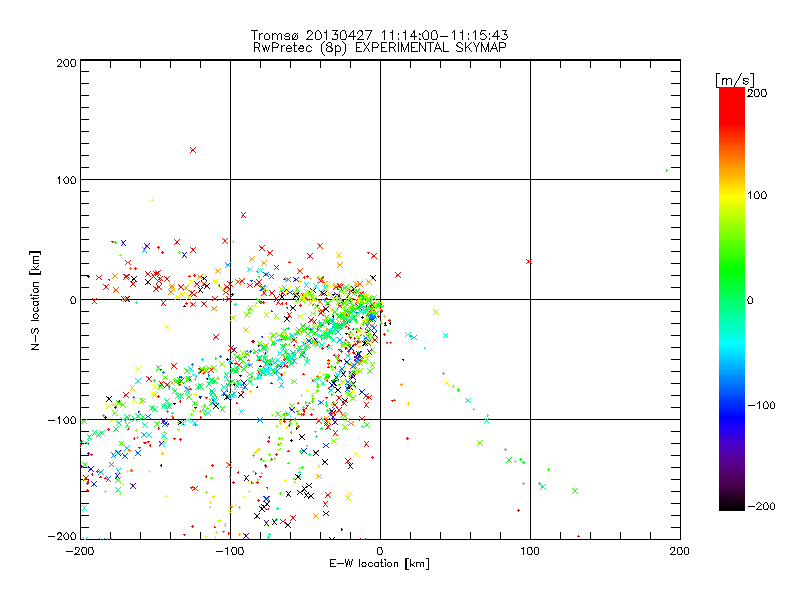The image size is (800, 600).
Task: Click the colorbar '200' top label
Action: [757, 93]
